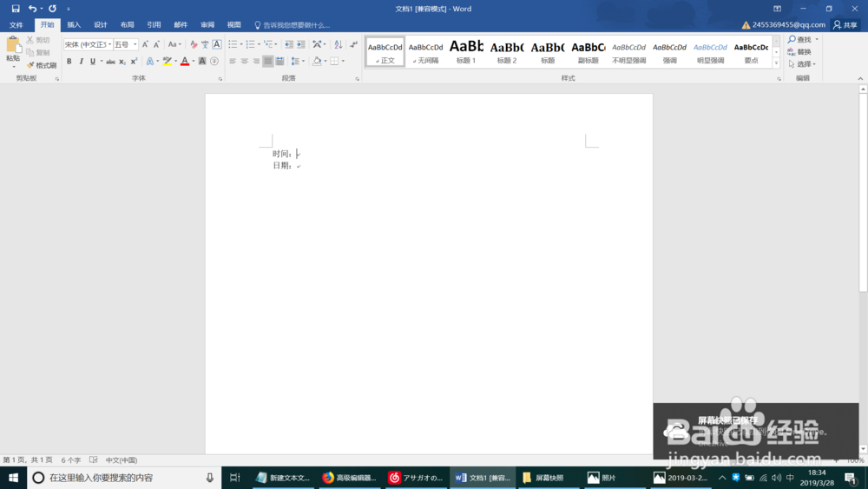Screen dimensions: 868x489
Task: Activate the 格式刷 format painter
Action: coord(42,65)
